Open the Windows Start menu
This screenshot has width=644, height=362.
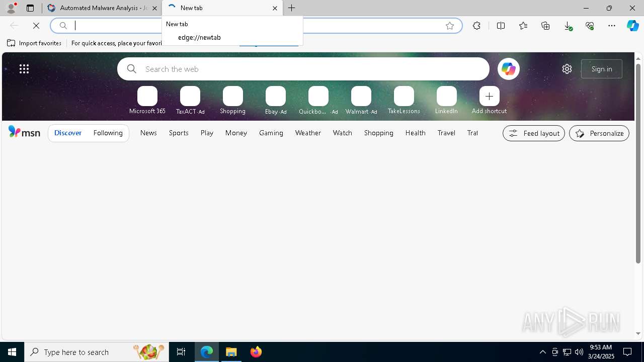pos(12,352)
